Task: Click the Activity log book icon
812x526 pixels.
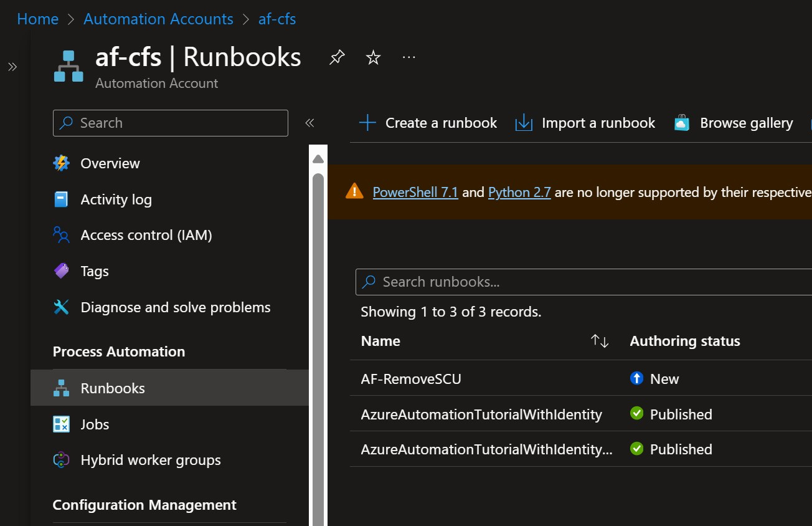Action: [61, 199]
